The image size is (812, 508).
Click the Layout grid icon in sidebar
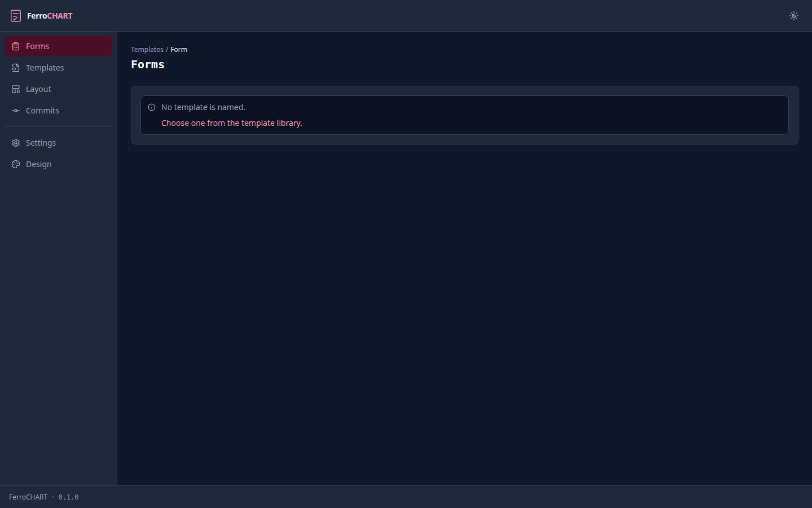coord(16,89)
